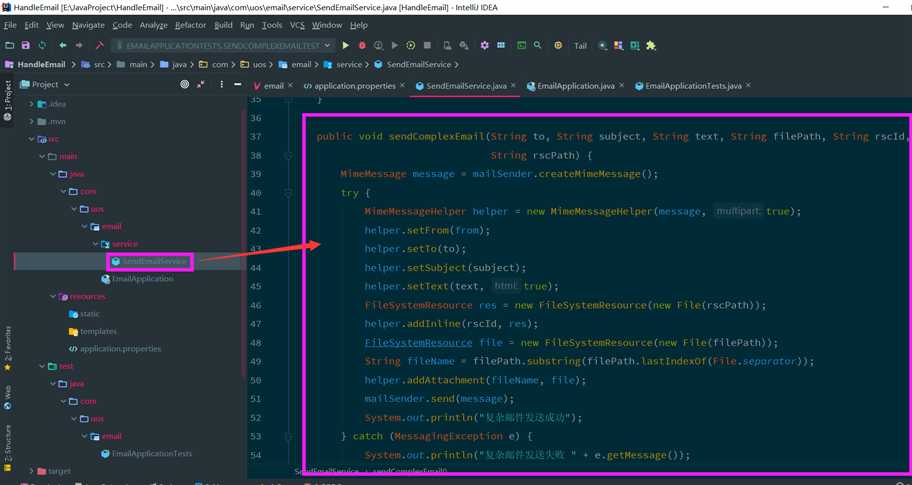The image size is (912, 485).
Task: Expand the target folder node
Action: [x=31, y=470]
